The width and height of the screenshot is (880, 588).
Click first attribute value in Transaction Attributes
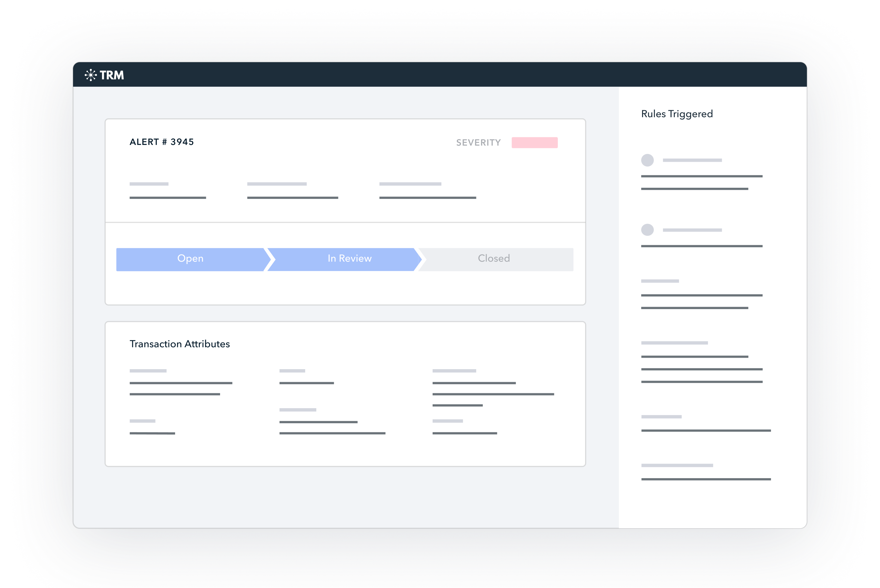(x=181, y=383)
